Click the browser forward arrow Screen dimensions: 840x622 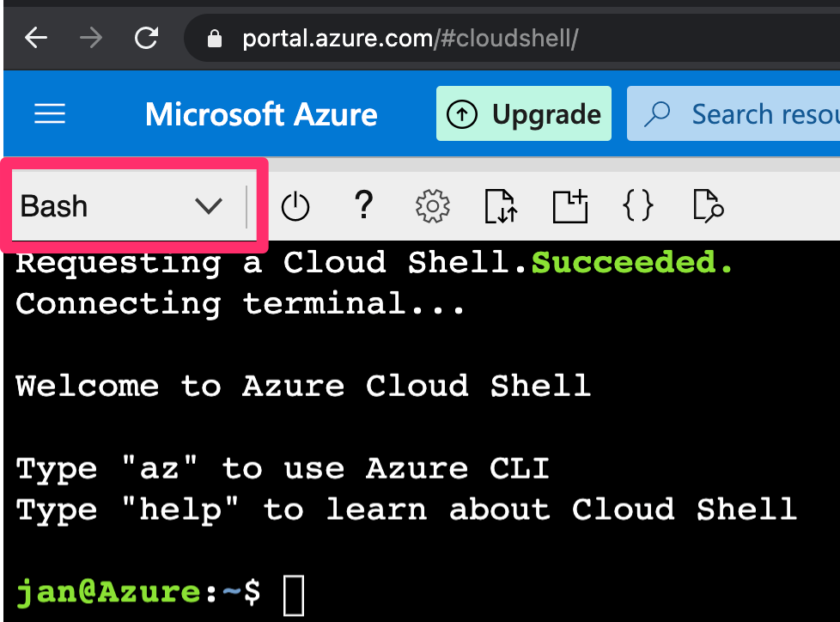click(x=90, y=38)
